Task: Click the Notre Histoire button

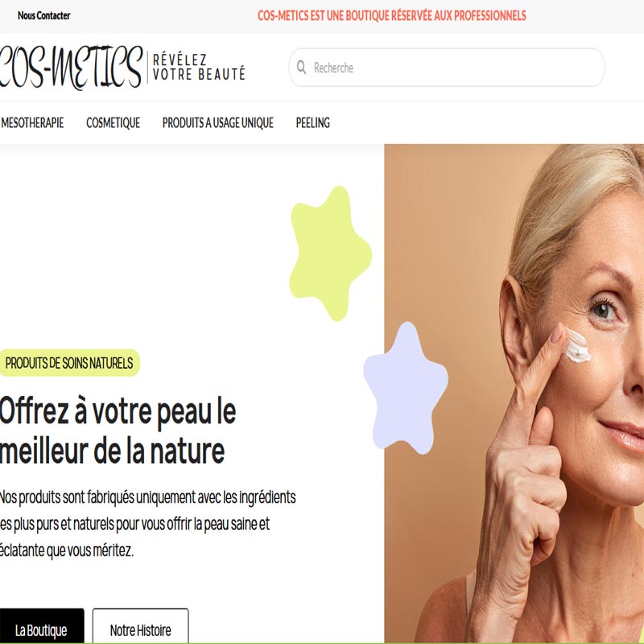Action: tap(140, 626)
